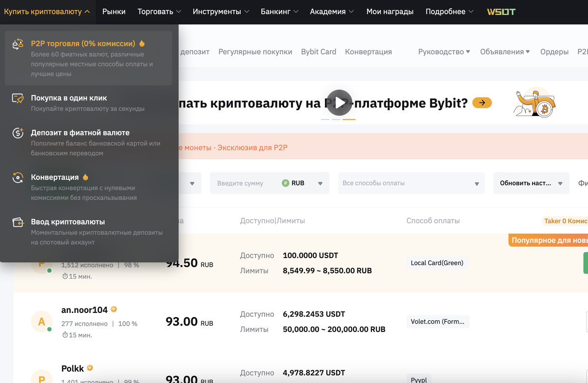Expand the Банкинг menu
Image resolution: width=588 pixels, height=383 pixels.
(279, 11)
